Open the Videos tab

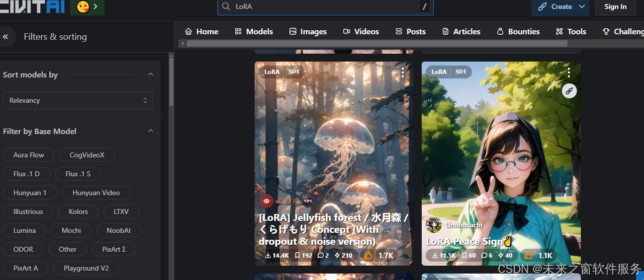361,31
